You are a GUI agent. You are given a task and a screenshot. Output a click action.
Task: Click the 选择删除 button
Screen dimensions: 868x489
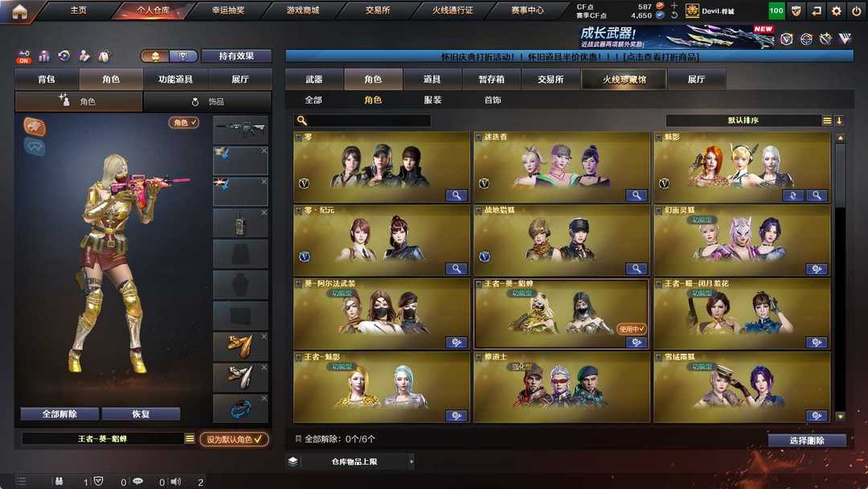(807, 440)
